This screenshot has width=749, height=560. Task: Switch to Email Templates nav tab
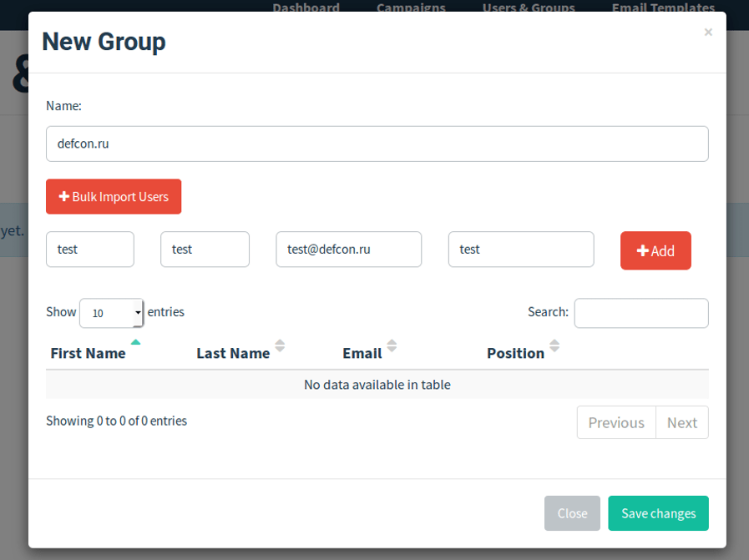(663, 8)
